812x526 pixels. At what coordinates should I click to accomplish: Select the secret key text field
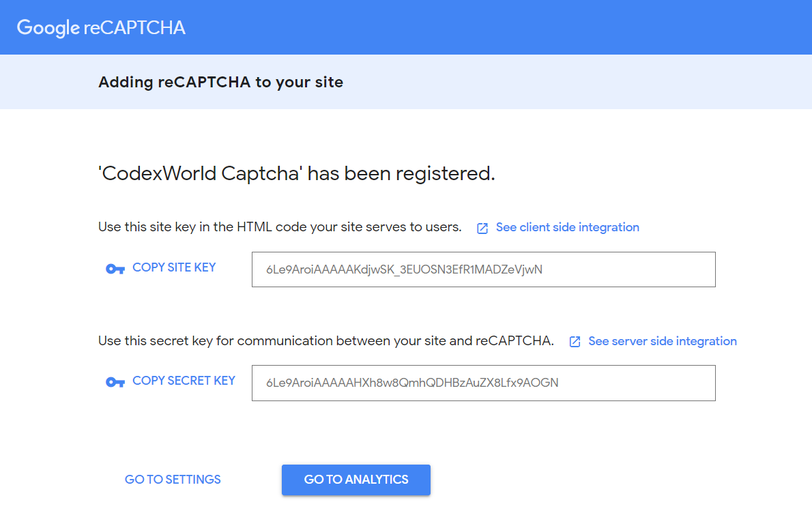pyautogui.click(x=484, y=383)
